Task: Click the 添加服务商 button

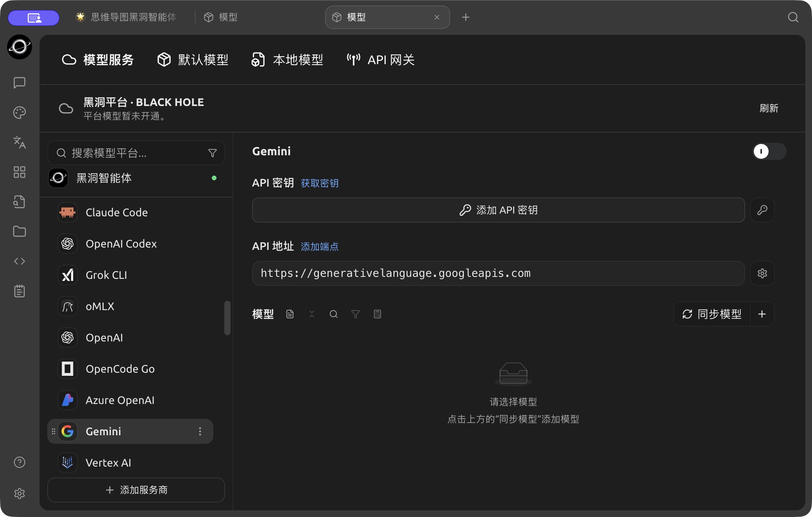Action: point(136,490)
